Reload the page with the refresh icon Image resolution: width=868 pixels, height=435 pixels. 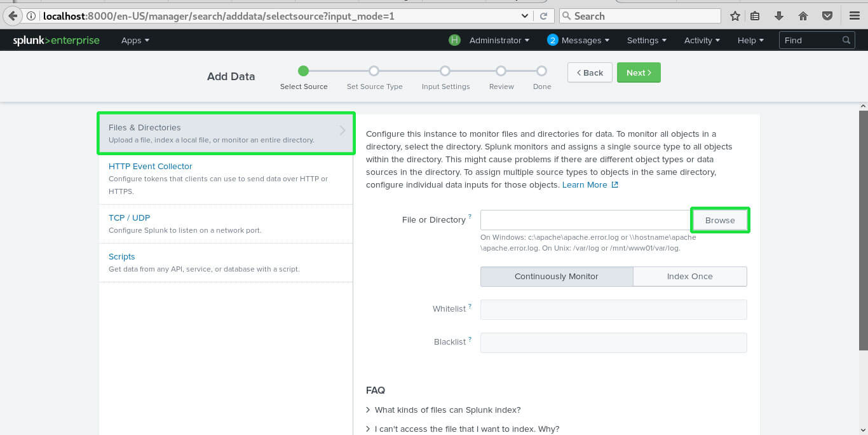(x=544, y=16)
